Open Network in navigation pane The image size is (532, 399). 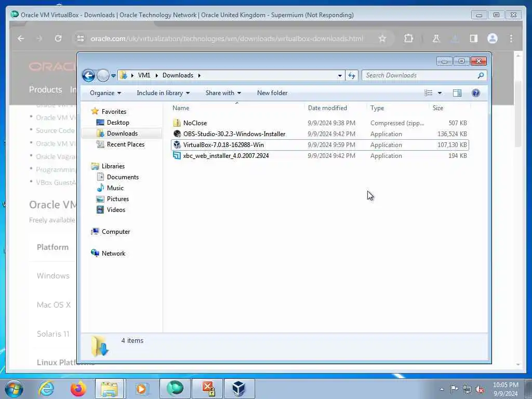[113, 254]
